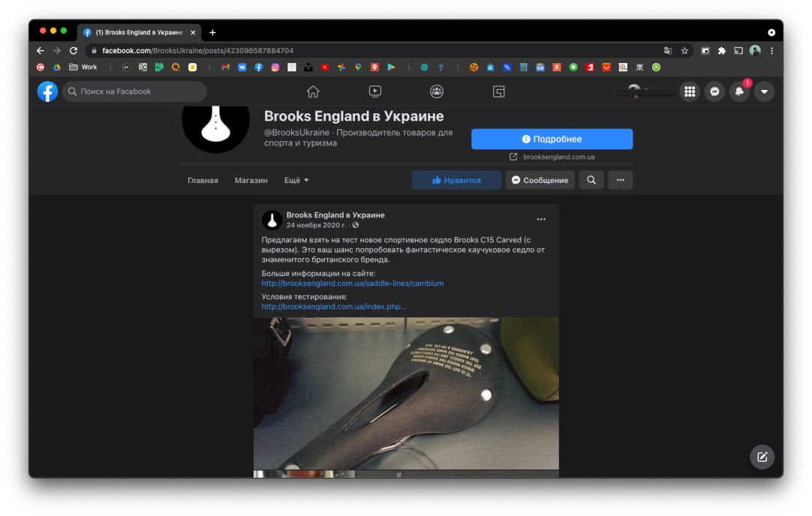812x516 pixels.
Task: Click the cast screen icon
Action: pyautogui.click(x=738, y=51)
